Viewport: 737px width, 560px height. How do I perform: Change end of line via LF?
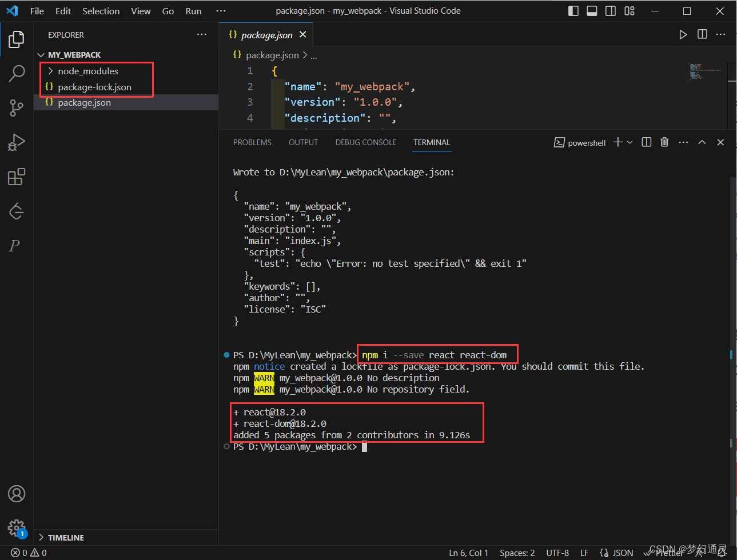click(584, 553)
